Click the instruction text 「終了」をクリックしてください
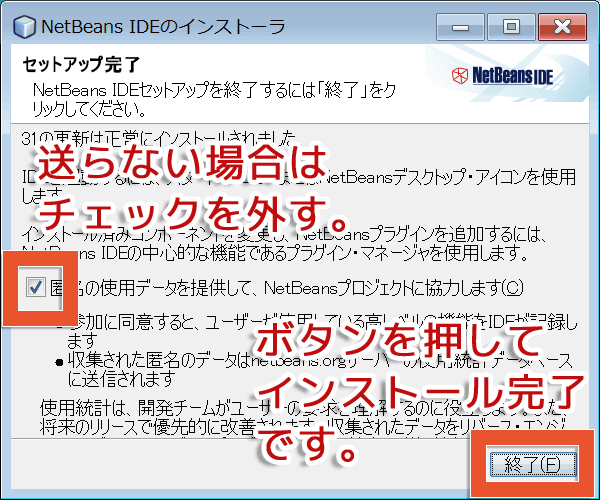This screenshot has width=600, height=500. [x=215, y=99]
